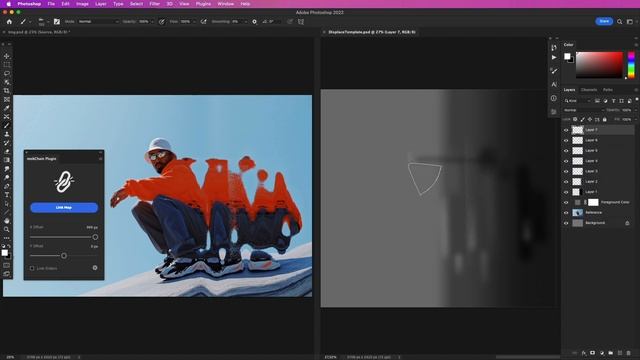Click the Foreground Color layer mask thumbnail
640x360 pixels.
click(593, 202)
